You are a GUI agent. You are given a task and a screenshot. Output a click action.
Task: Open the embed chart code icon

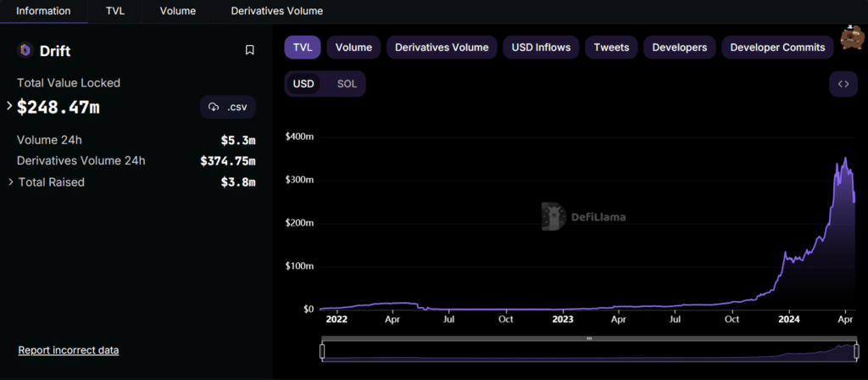843,84
